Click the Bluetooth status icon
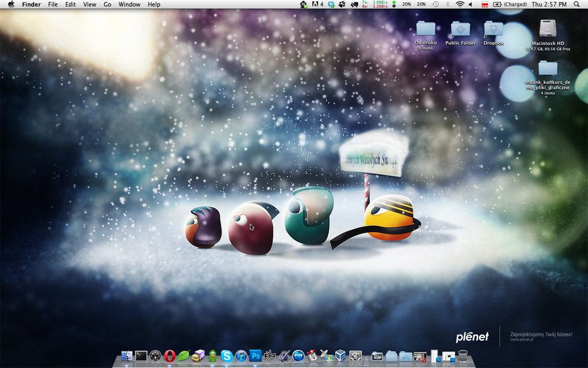588x368 pixels. [x=447, y=4]
